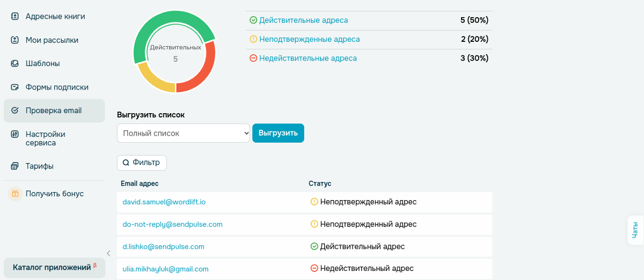
Task: Click the Выгрузить список heading
Action: coord(151,115)
